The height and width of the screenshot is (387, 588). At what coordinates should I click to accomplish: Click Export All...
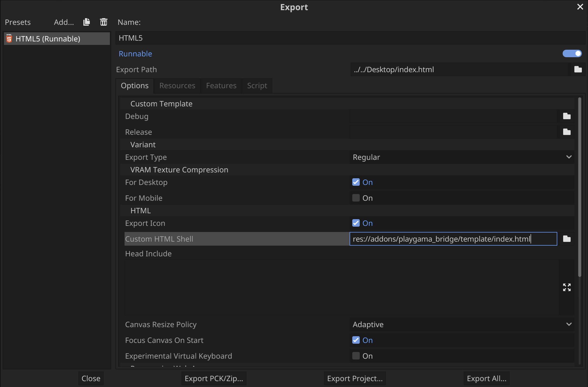pos(487,378)
